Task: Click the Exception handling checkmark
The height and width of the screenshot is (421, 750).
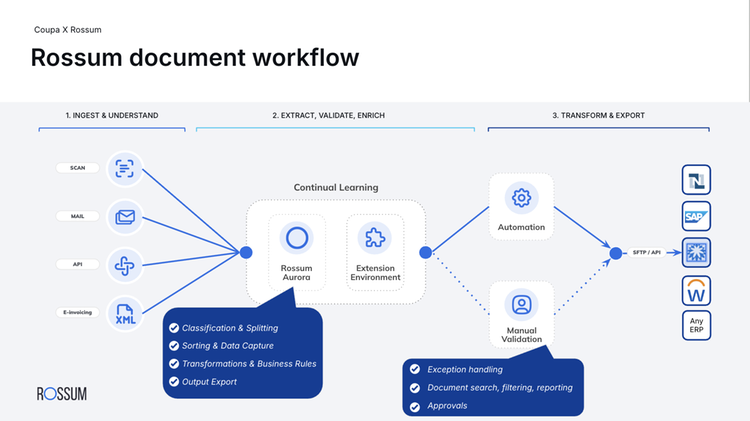Action: click(x=414, y=369)
